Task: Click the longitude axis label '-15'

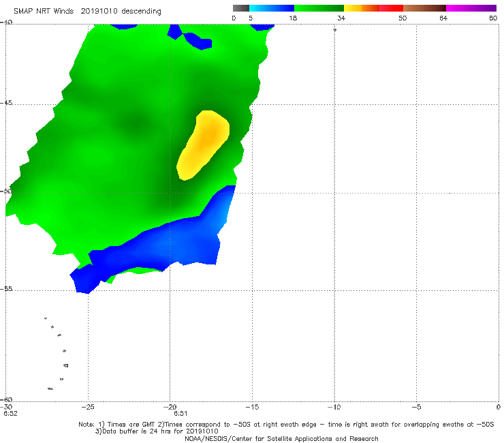Action: 252,407
